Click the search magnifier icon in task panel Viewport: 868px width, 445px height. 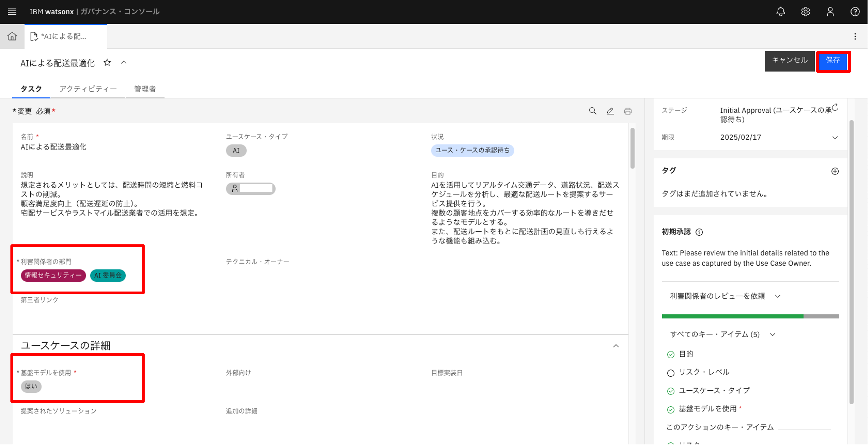click(x=592, y=111)
